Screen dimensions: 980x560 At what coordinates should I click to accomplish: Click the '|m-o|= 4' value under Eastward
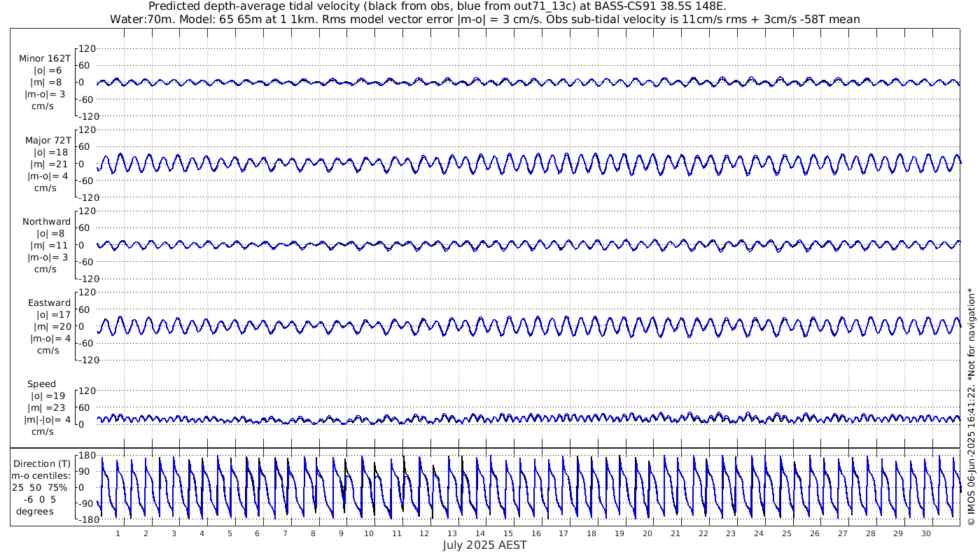[50, 339]
